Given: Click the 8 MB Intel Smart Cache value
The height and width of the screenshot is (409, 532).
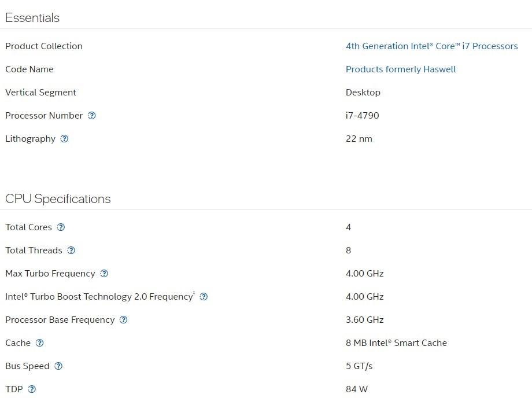Looking at the screenshot, I should tap(396, 343).
